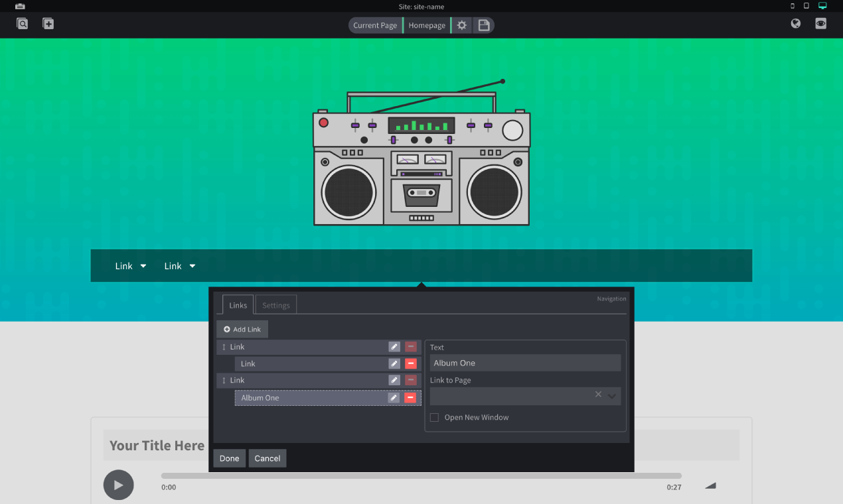Image resolution: width=843 pixels, height=504 pixels.
Task: Open the page search magnifier tool
Action: (x=23, y=24)
